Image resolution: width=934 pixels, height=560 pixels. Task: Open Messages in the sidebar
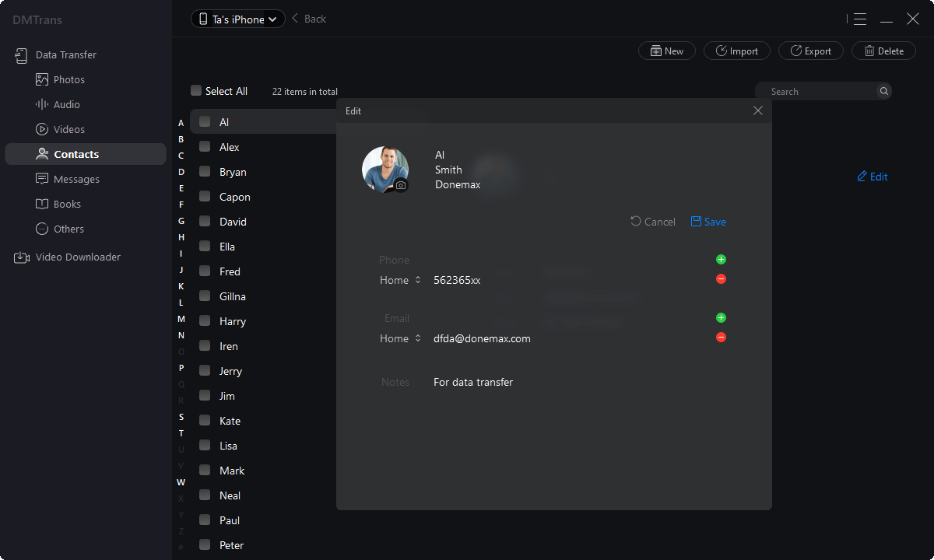pos(76,179)
